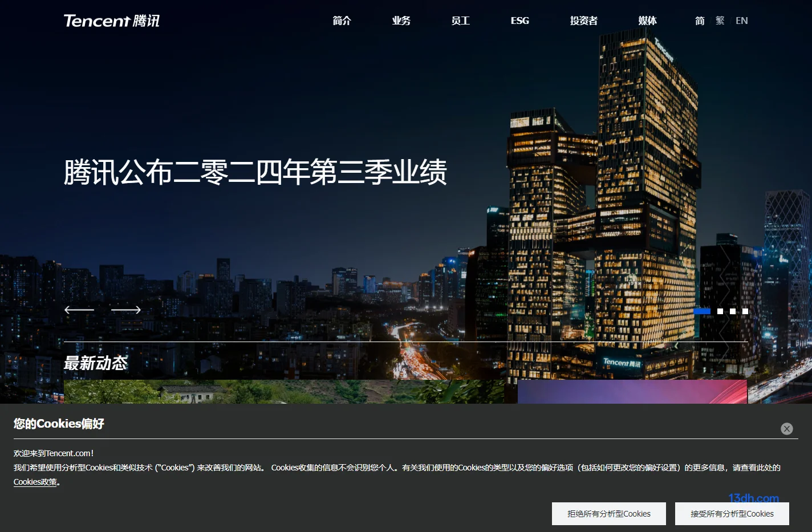Close the Cookies preference banner
The image size is (812, 532).
[x=787, y=429]
